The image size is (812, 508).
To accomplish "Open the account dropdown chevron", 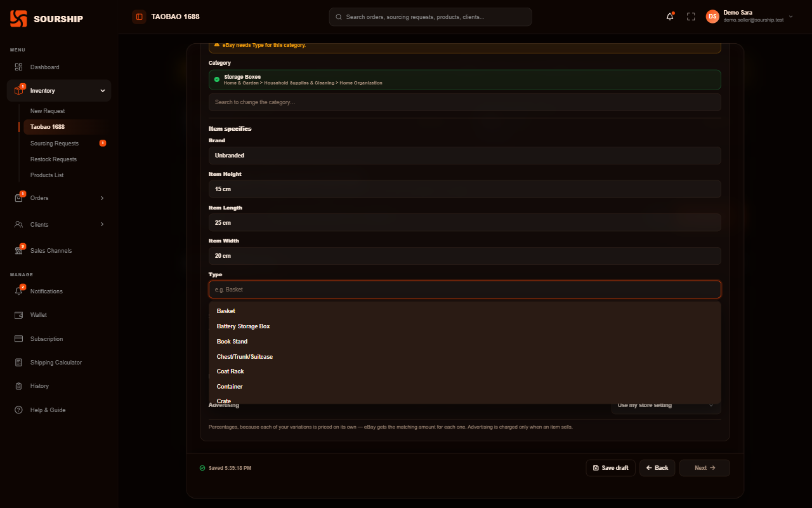I will pos(790,17).
